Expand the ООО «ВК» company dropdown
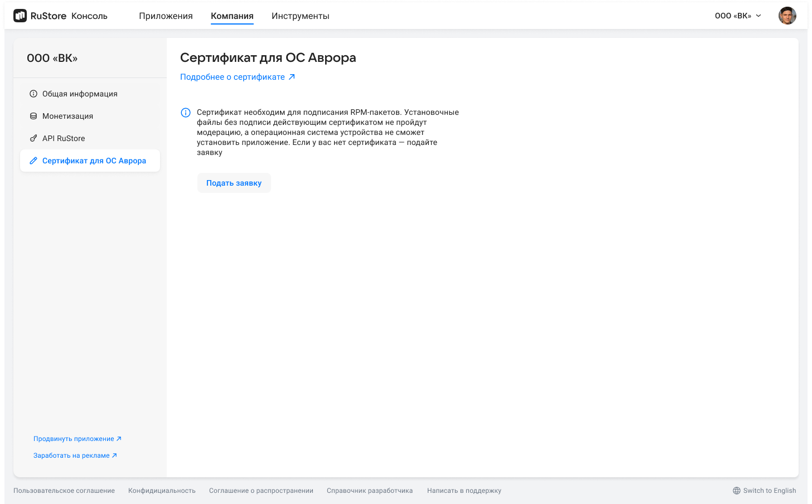The image size is (812, 504). [738, 16]
